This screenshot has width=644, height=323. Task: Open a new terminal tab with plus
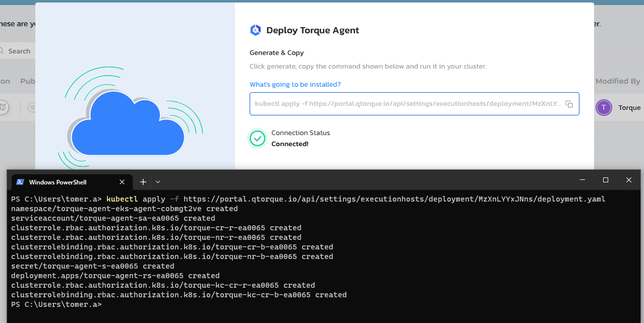coord(143,182)
